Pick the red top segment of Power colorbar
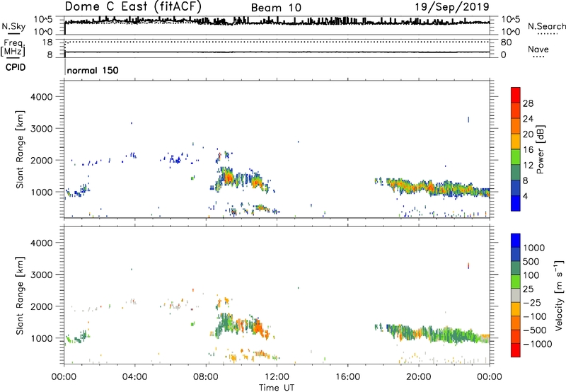 pyautogui.click(x=516, y=96)
